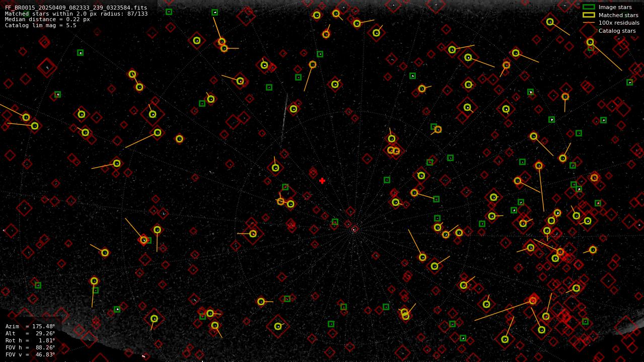Click the FOV h = 88.26° readout

click(30, 348)
